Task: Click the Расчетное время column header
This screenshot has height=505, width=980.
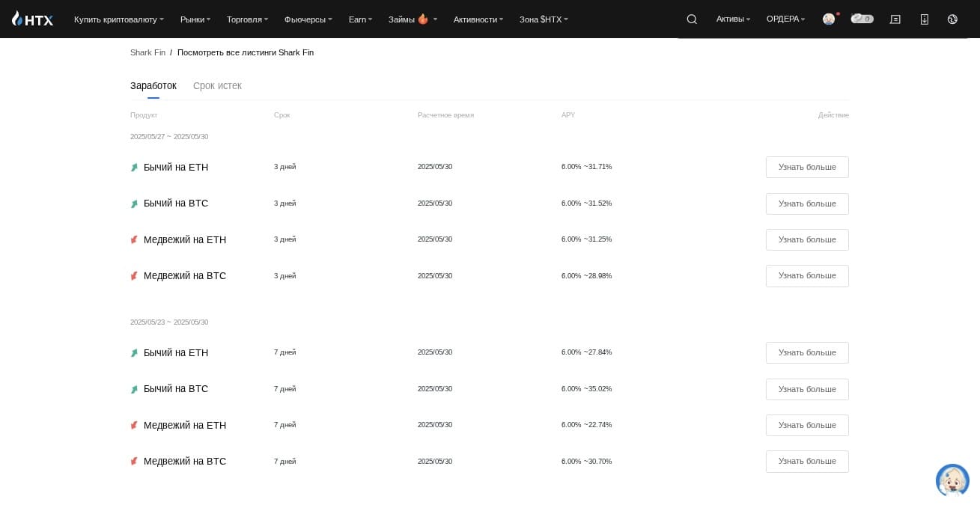Action: point(445,115)
